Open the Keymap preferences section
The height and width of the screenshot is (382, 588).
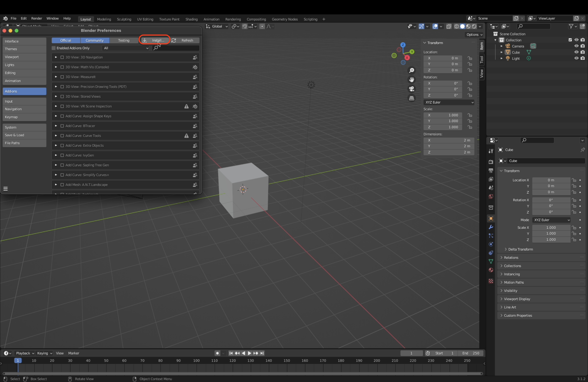pyautogui.click(x=24, y=117)
